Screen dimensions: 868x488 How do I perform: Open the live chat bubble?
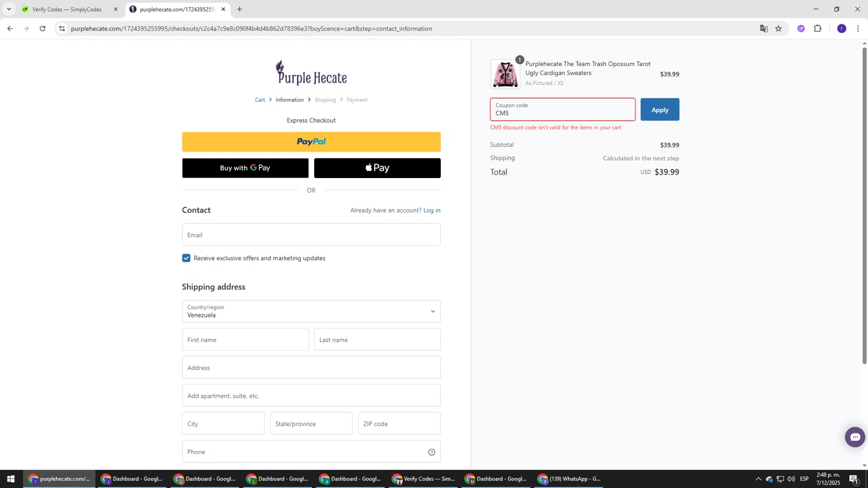click(855, 437)
